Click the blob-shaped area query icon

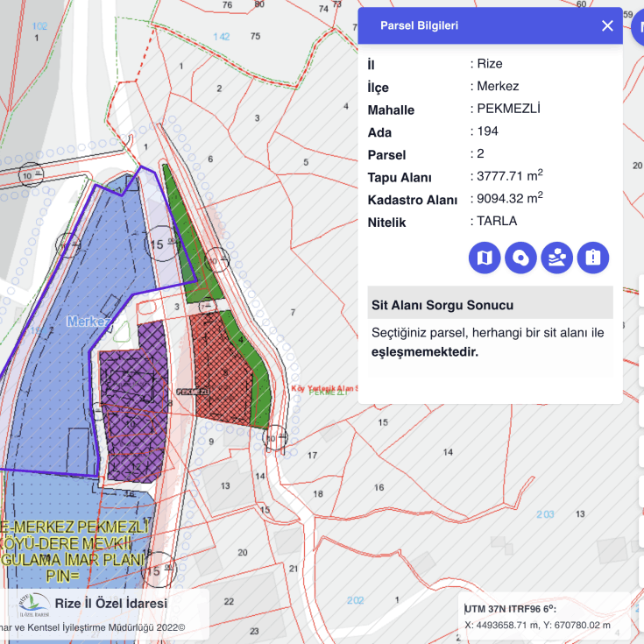point(520,258)
